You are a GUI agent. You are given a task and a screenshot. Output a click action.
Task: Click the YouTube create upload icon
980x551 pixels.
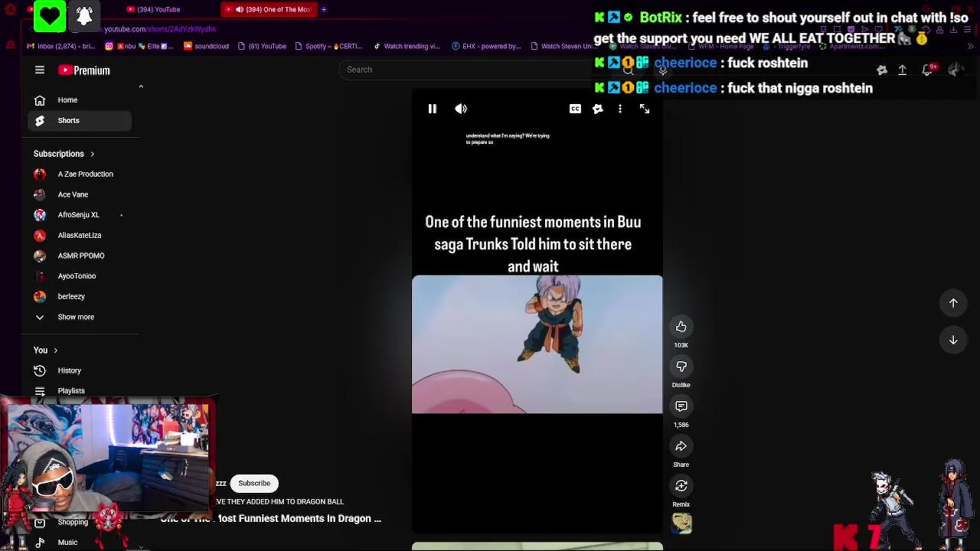pyautogui.click(x=903, y=70)
